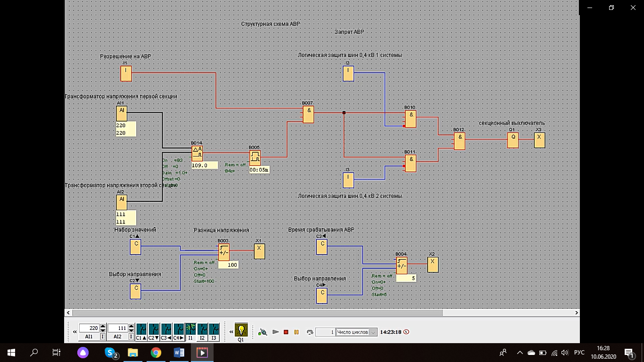Click the B014 value 109.0
644x362 pixels.
coord(205,165)
